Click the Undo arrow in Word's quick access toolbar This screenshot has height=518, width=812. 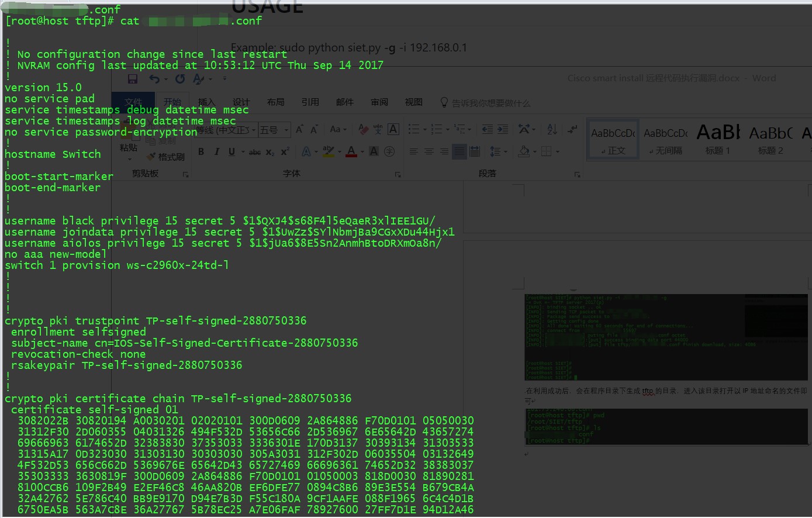[154, 79]
